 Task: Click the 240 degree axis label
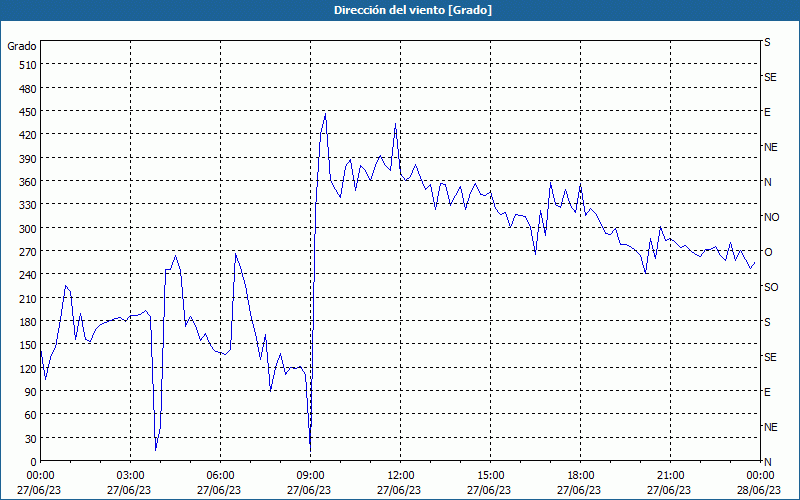point(28,276)
